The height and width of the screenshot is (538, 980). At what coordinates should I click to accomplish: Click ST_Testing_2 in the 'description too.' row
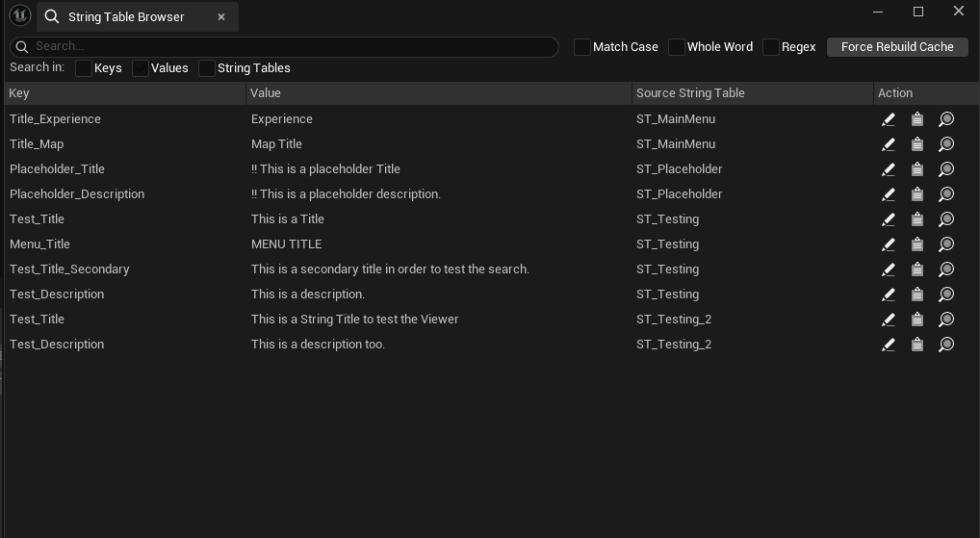coord(674,345)
